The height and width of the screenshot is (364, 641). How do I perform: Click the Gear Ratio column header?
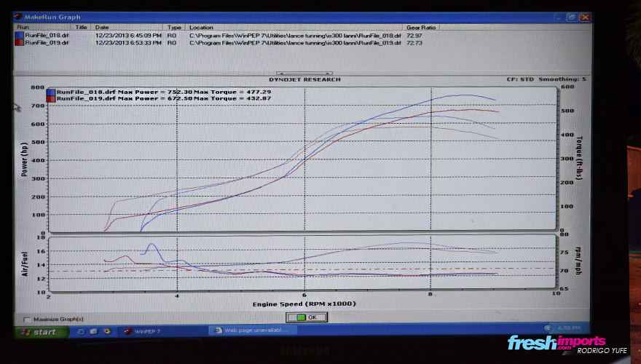pyautogui.click(x=421, y=27)
